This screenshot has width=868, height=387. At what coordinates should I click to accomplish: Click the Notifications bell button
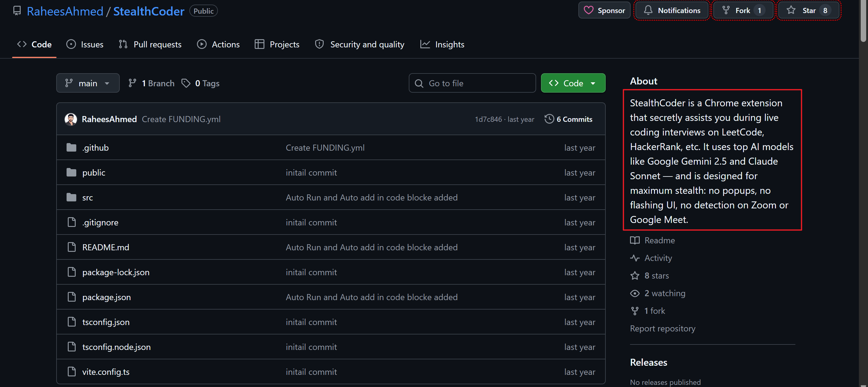[x=672, y=10]
